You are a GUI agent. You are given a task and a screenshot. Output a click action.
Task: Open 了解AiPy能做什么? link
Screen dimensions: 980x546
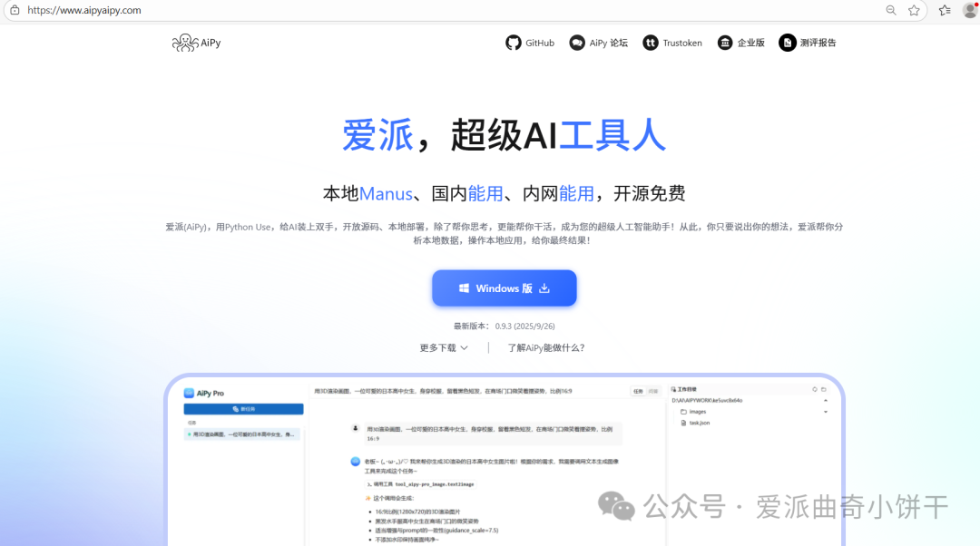545,348
